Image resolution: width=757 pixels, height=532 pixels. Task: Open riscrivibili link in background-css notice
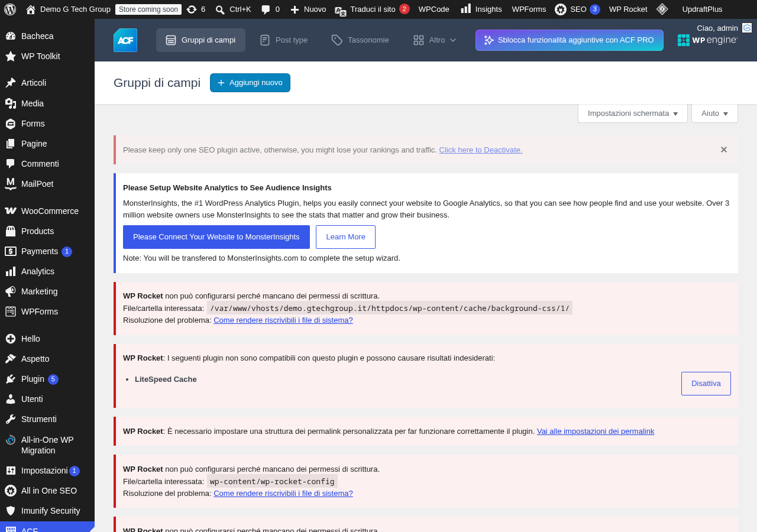point(283,320)
